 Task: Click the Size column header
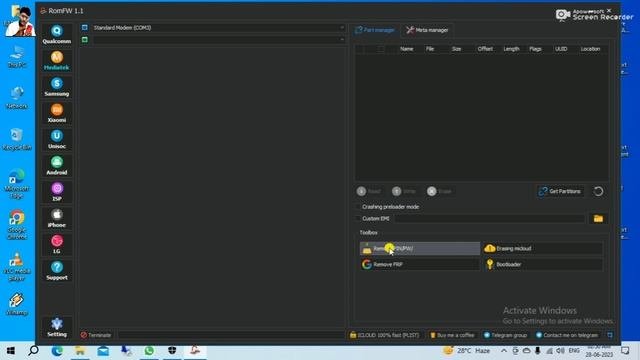point(456,49)
